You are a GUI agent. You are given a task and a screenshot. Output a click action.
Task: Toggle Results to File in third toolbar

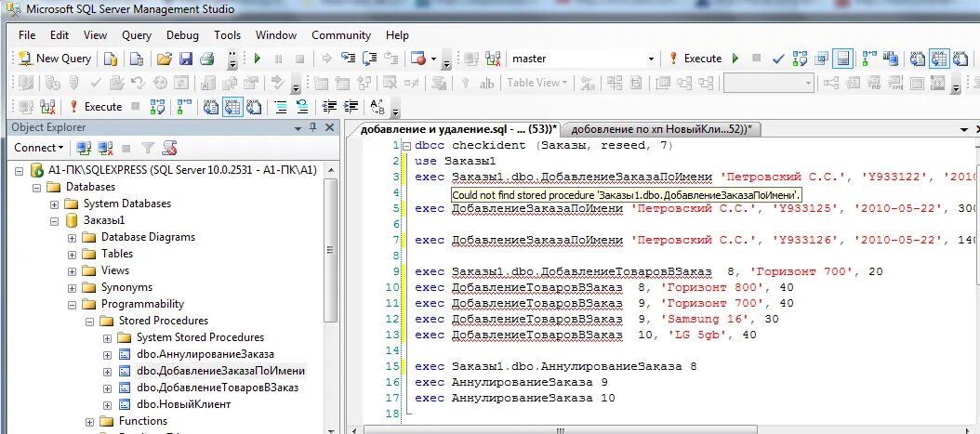point(253,107)
